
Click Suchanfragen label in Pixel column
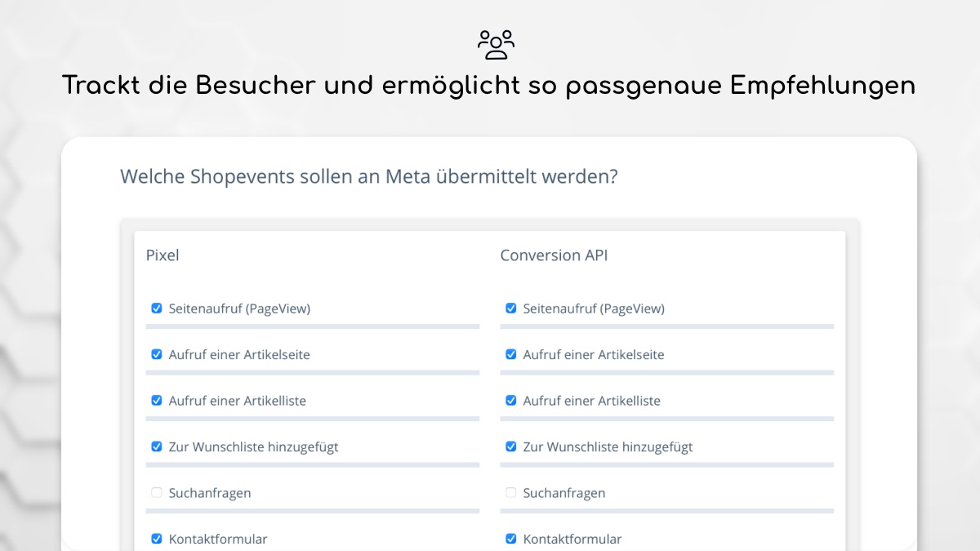pyautogui.click(x=210, y=493)
